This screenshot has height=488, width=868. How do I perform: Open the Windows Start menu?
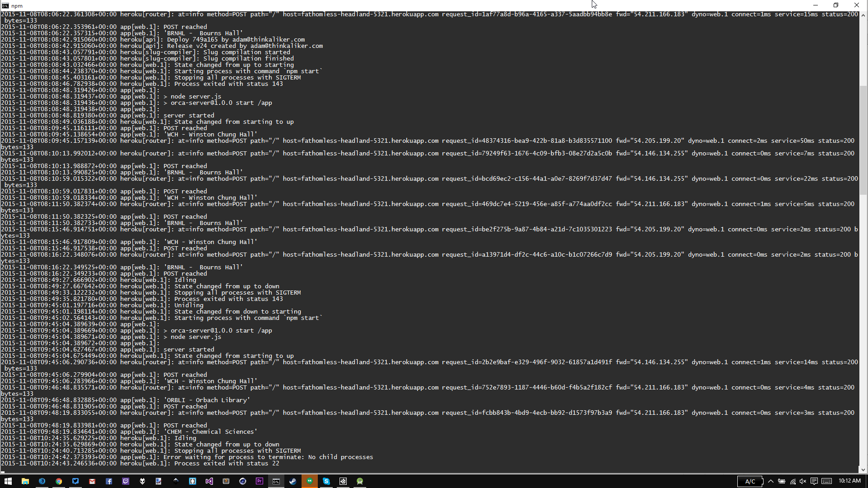tap(8, 481)
